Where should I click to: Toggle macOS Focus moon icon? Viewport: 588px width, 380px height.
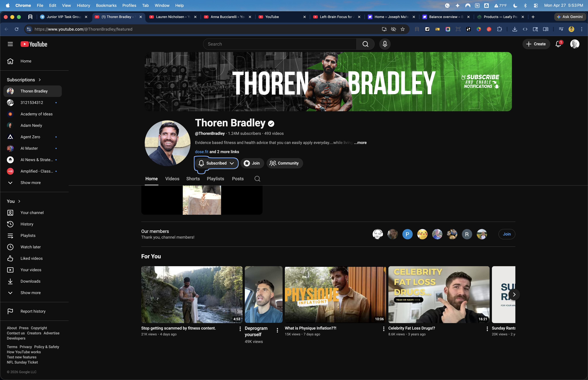(x=515, y=5)
